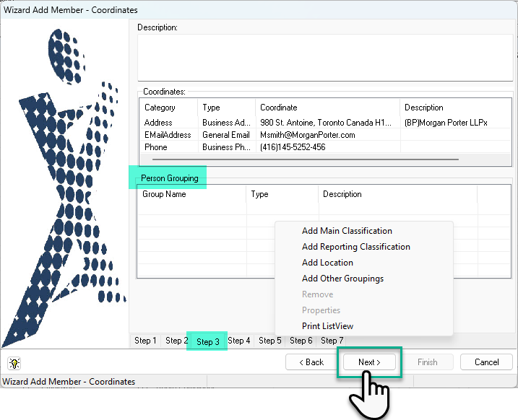Click the lightbulb tip icon
The image size is (518, 420).
[14, 363]
